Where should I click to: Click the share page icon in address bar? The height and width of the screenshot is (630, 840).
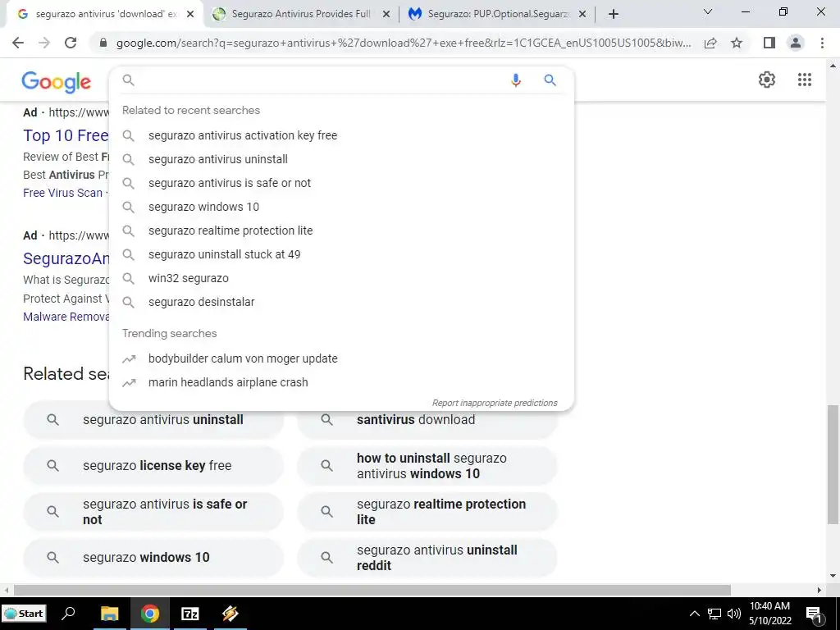point(710,43)
